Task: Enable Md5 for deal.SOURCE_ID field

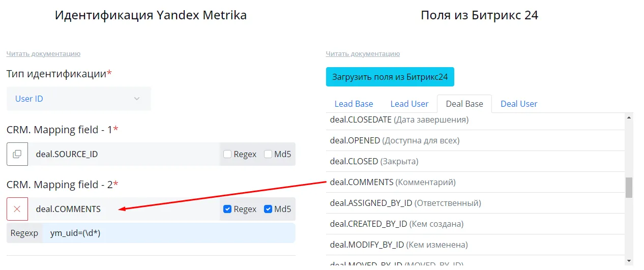Action: click(268, 154)
